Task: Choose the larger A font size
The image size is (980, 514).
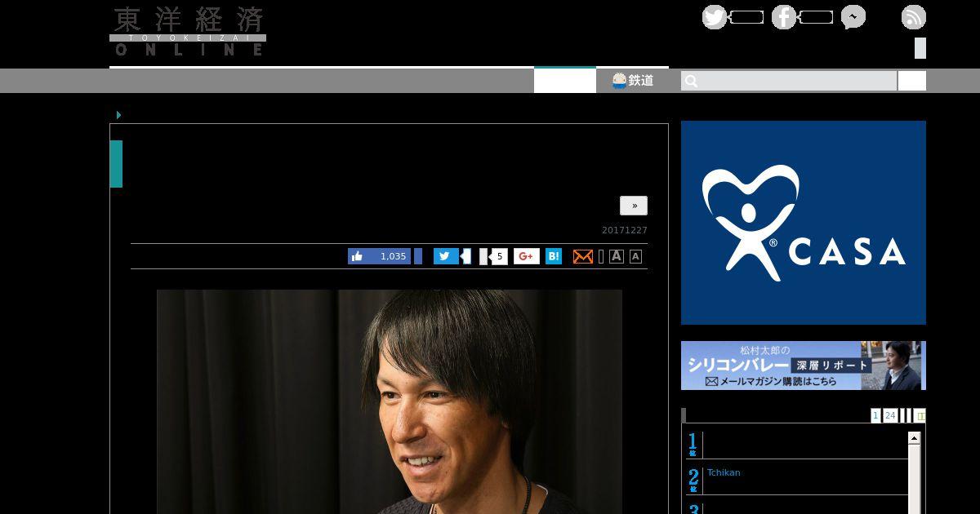Action: point(617,256)
